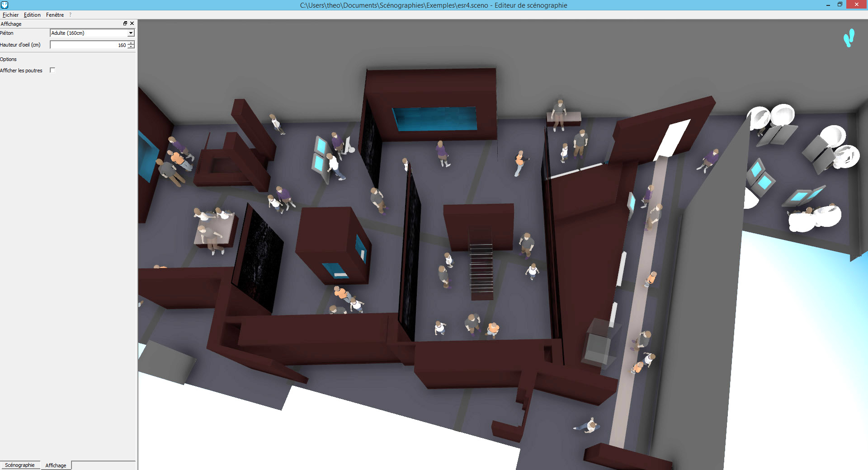The width and height of the screenshot is (868, 470).
Task: Undock the Affichage panel with float button
Action: (x=125, y=23)
